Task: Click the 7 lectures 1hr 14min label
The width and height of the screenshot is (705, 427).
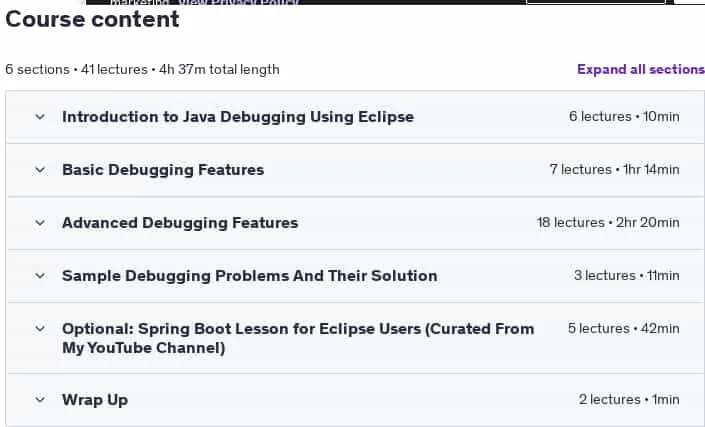Action: point(614,169)
